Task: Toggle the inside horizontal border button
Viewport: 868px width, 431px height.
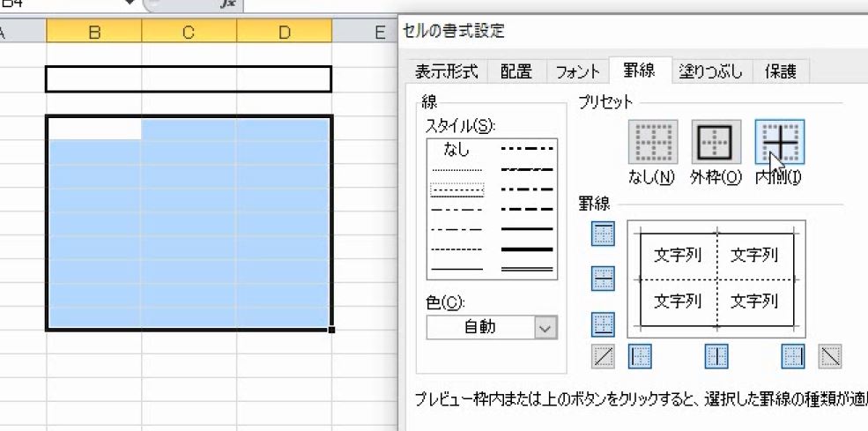Action: coord(603,279)
